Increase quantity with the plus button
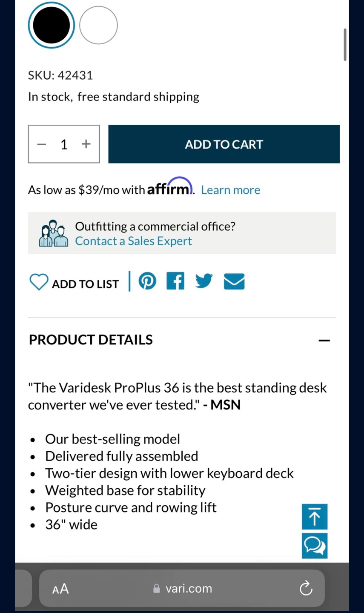Screen dimensions: 364x613 [x=86, y=144]
